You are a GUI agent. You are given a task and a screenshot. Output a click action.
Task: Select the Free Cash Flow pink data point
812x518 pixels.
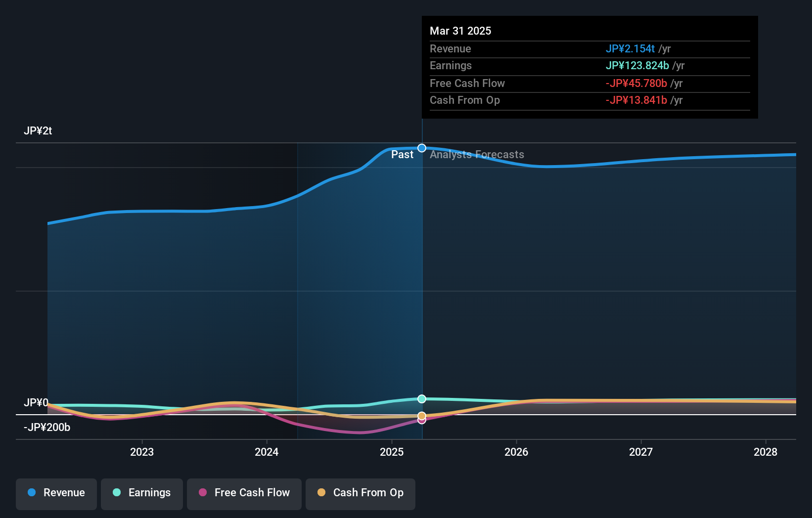click(422, 420)
